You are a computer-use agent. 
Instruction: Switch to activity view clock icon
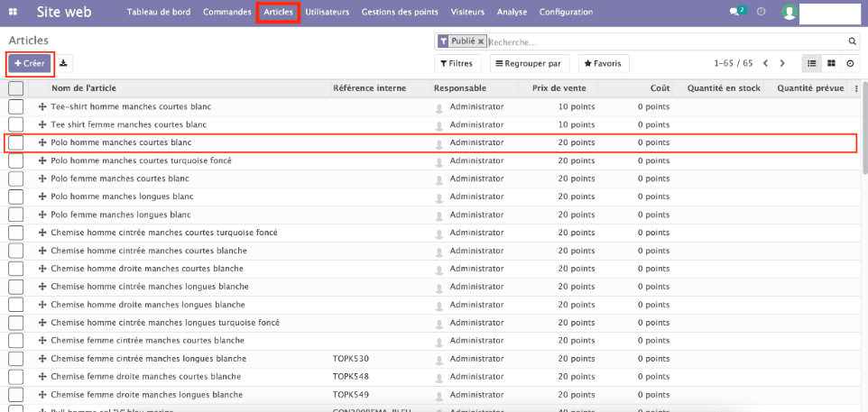click(x=850, y=63)
